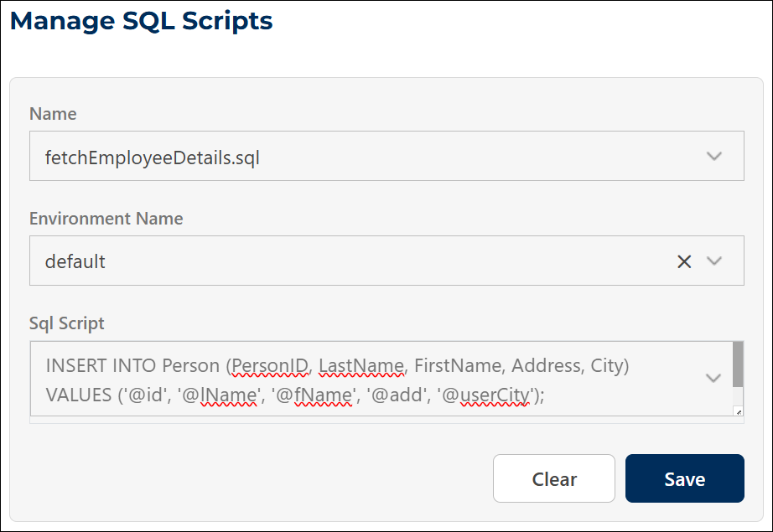Click the Name label above the file selector
The width and height of the screenshot is (773, 532).
click(x=53, y=114)
